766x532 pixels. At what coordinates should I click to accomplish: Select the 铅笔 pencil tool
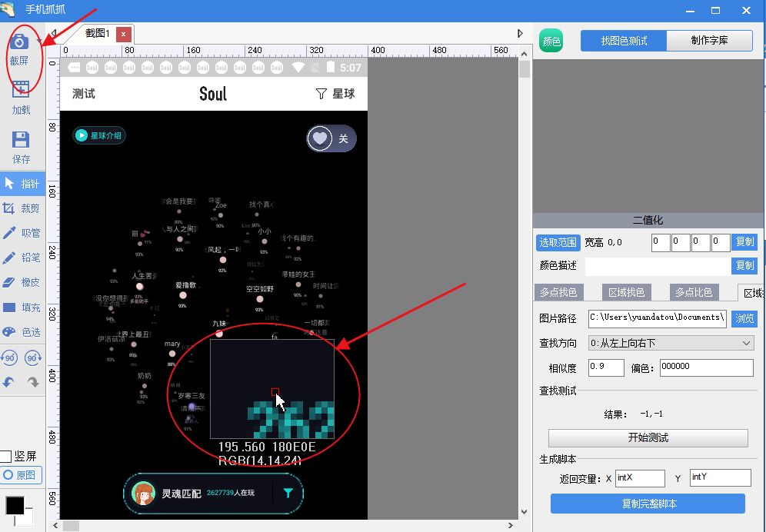[x=22, y=258]
